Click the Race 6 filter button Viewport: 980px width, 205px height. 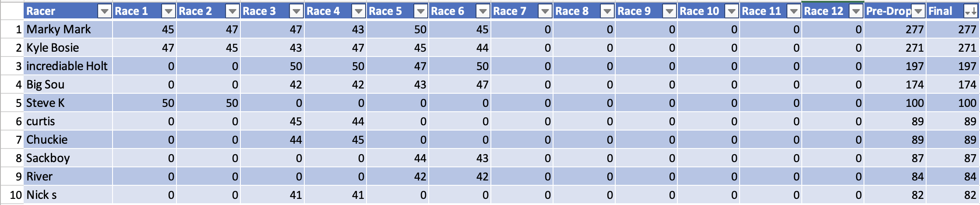pyautogui.click(x=483, y=11)
